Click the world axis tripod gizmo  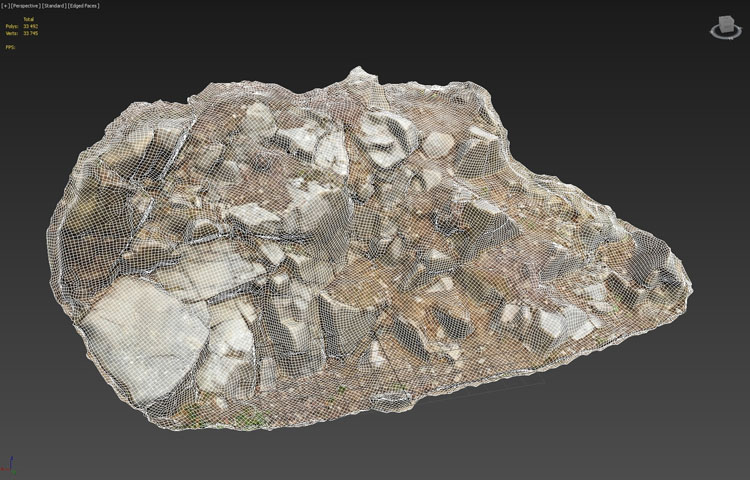coord(9,468)
